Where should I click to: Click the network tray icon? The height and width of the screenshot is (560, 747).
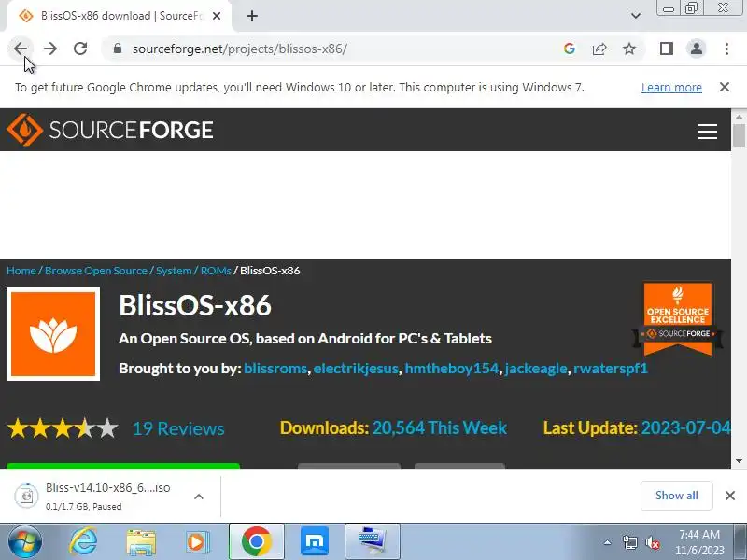tap(629, 542)
